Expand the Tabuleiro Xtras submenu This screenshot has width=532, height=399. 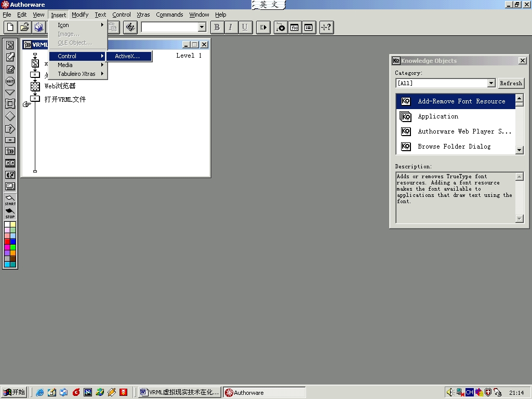point(78,74)
